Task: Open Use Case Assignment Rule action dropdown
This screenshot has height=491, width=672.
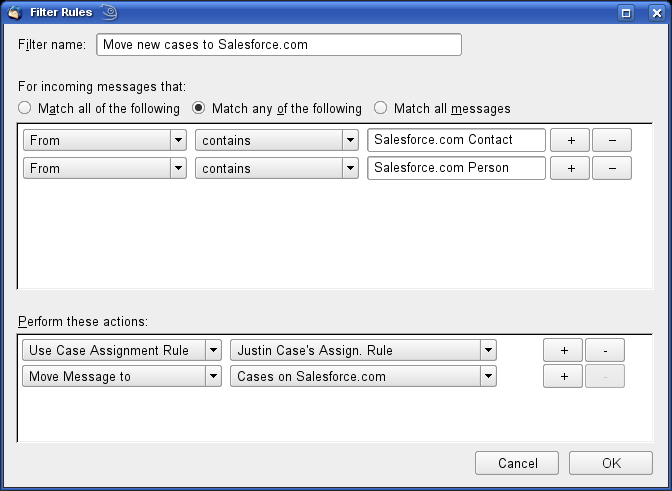Action: [122, 350]
